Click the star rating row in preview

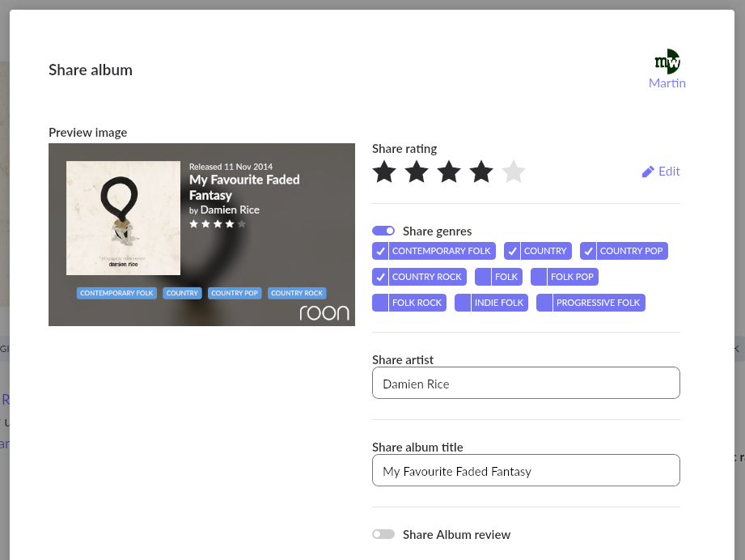click(218, 224)
